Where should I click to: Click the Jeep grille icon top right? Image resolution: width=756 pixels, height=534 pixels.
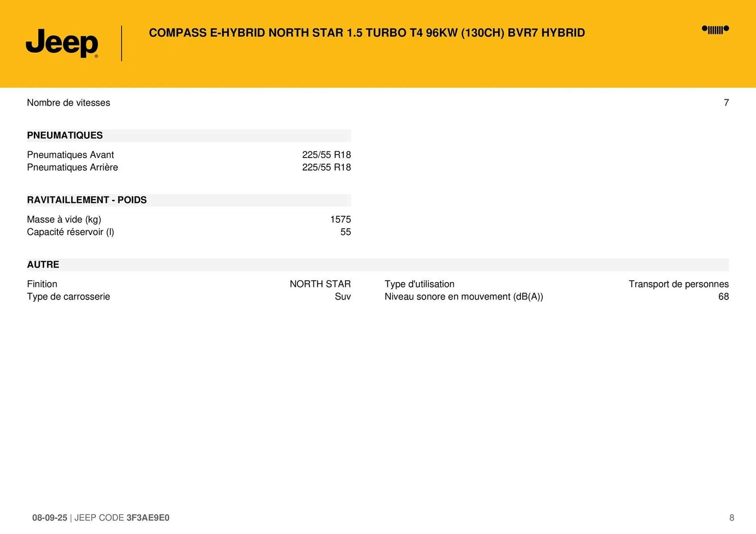pyautogui.click(x=715, y=30)
